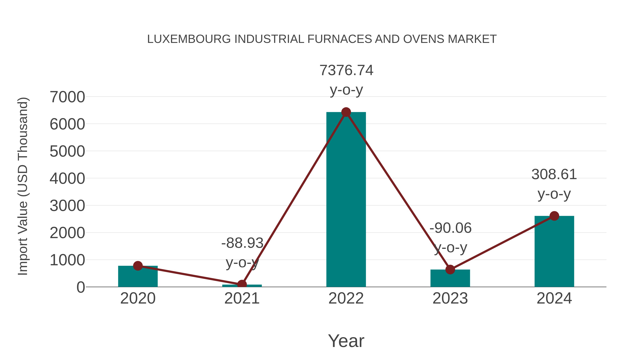Click the '2021' x-axis label

242,298
